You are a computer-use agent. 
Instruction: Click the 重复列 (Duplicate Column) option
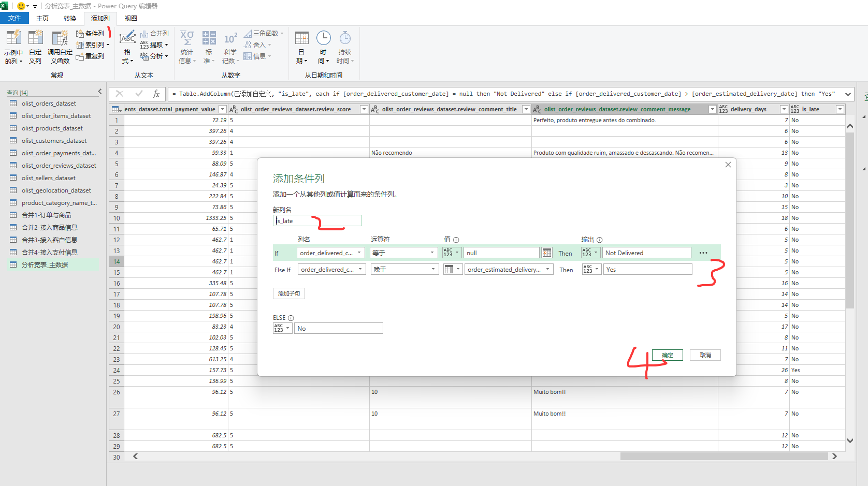[90, 56]
